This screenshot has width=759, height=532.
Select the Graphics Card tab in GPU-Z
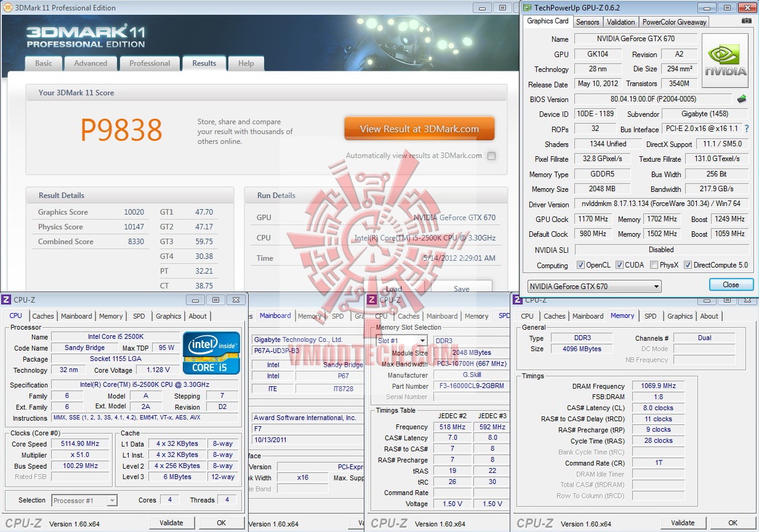pyautogui.click(x=548, y=21)
